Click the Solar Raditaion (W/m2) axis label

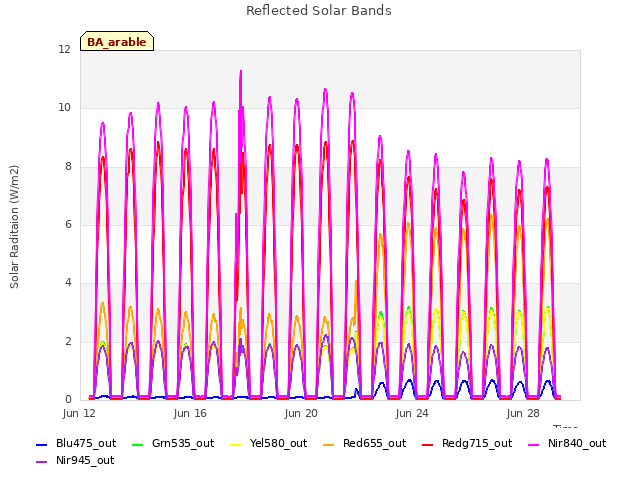click(14, 227)
